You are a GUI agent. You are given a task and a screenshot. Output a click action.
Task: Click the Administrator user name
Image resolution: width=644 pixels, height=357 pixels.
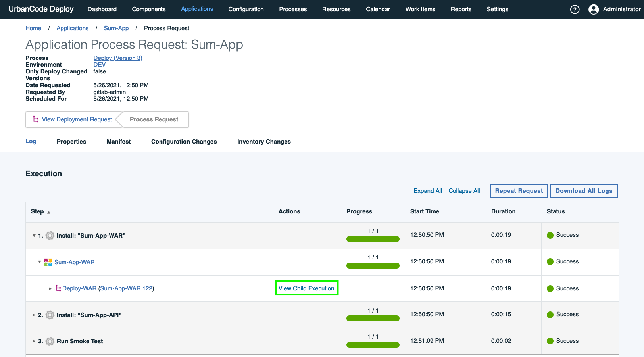622,9
